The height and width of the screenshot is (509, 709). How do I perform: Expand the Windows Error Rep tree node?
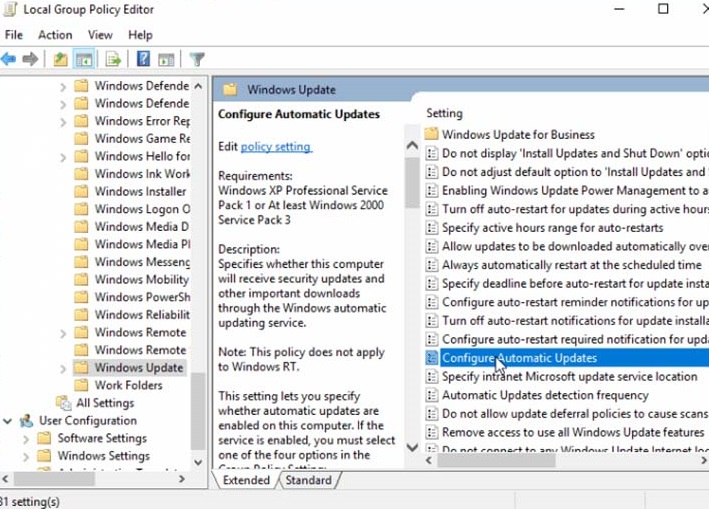pyautogui.click(x=63, y=122)
